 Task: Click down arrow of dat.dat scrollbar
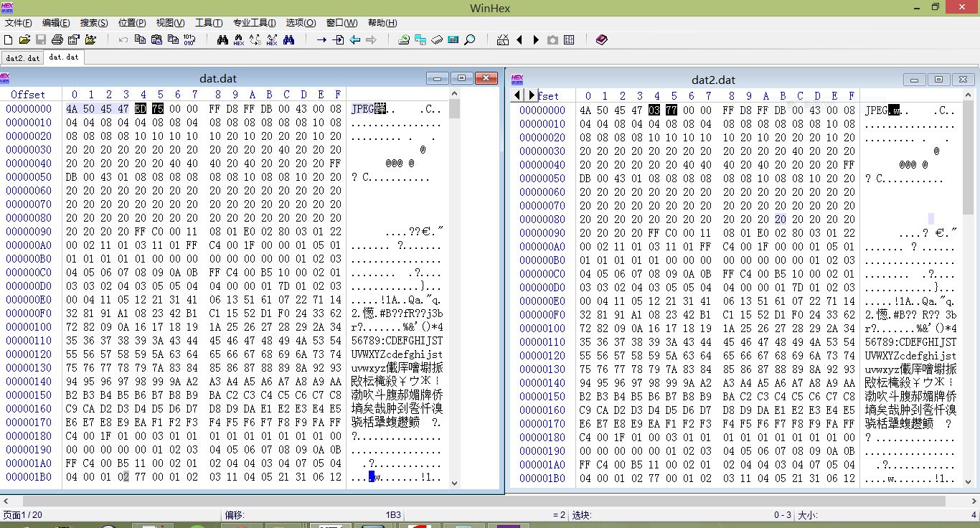point(454,483)
